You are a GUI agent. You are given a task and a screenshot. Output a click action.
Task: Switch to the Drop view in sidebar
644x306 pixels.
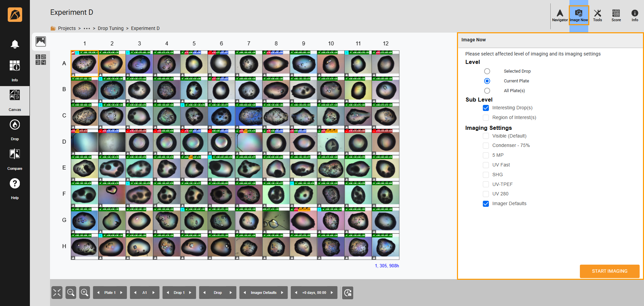click(x=15, y=129)
